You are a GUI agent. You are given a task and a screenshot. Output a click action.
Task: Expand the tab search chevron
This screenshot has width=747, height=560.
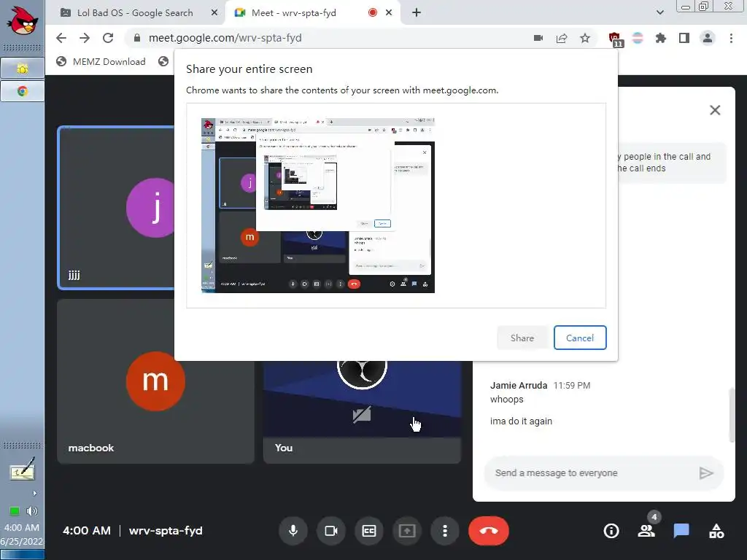[x=659, y=12]
